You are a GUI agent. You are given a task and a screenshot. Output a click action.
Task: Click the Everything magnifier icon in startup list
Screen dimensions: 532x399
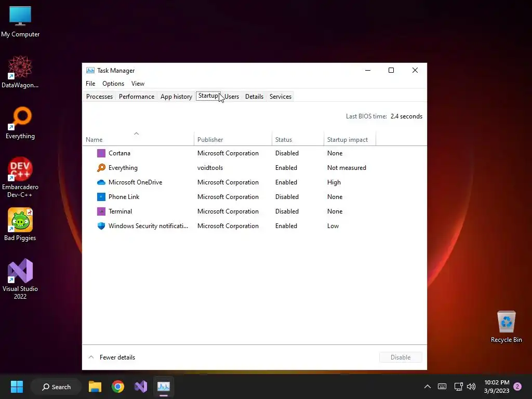[101, 168]
